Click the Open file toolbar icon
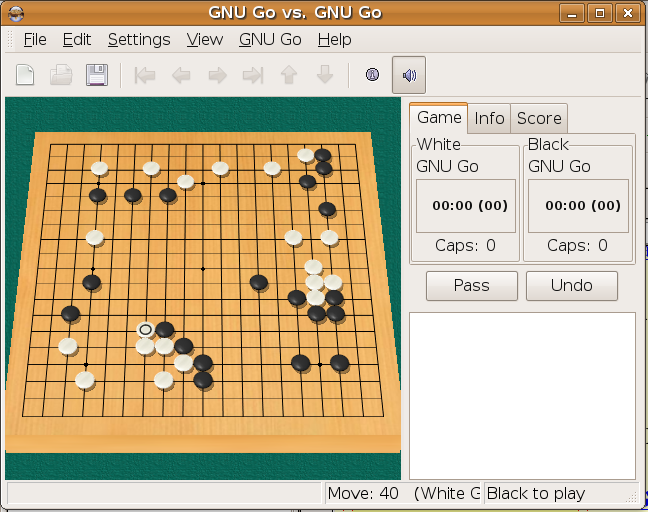648x512 pixels. click(x=61, y=75)
